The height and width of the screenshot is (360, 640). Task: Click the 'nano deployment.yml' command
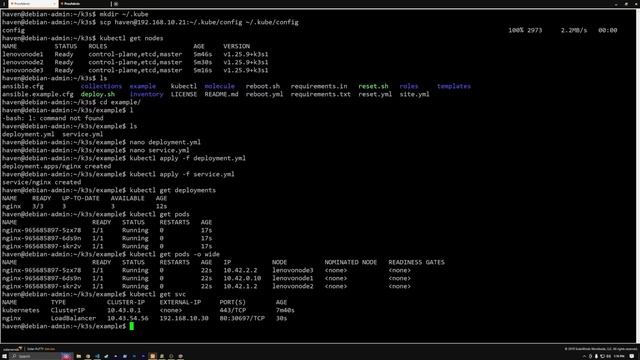click(x=165, y=142)
